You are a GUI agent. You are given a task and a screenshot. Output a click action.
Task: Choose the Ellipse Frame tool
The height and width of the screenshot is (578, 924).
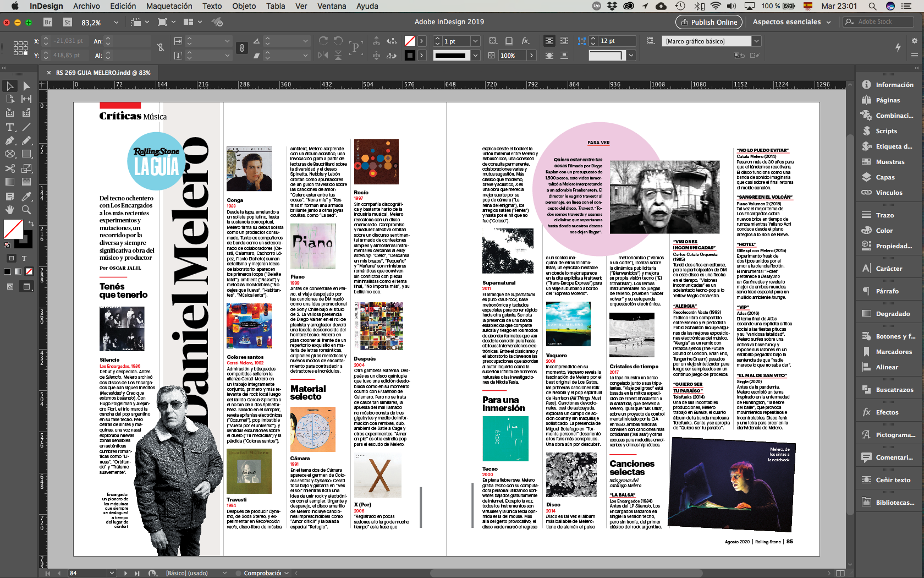pos(10,154)
